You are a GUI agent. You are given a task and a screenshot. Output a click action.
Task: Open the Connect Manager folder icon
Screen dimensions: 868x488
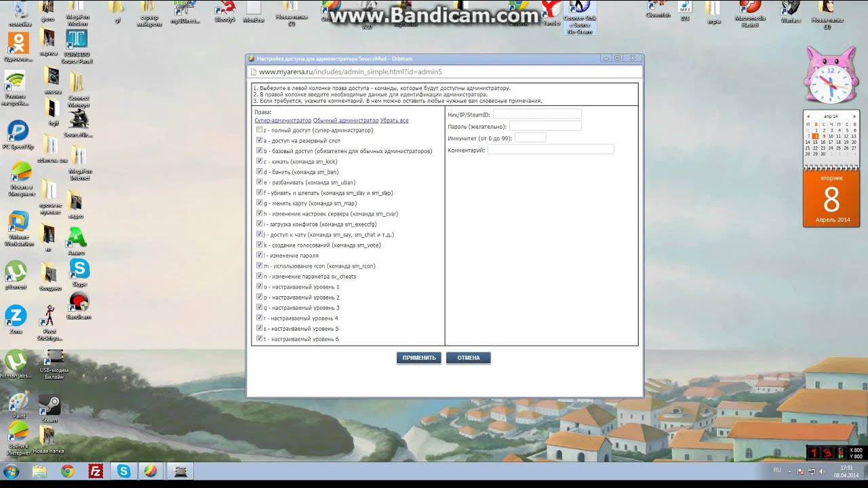[x=78, y=89]
